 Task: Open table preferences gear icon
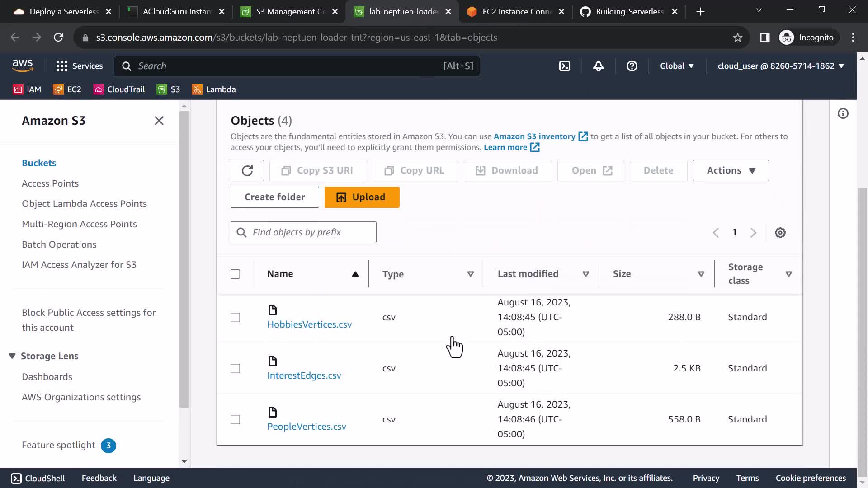tap(780, 233)
